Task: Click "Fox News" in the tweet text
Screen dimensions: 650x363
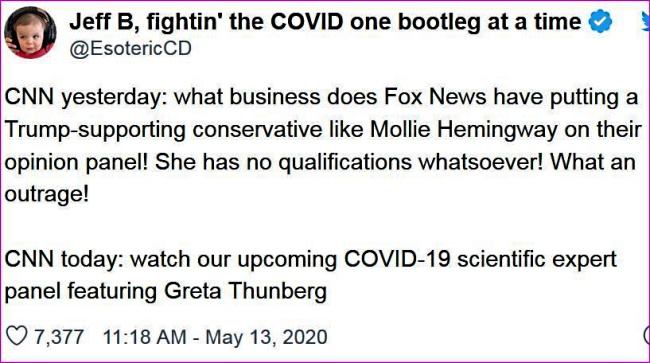Action: (435, 97)
